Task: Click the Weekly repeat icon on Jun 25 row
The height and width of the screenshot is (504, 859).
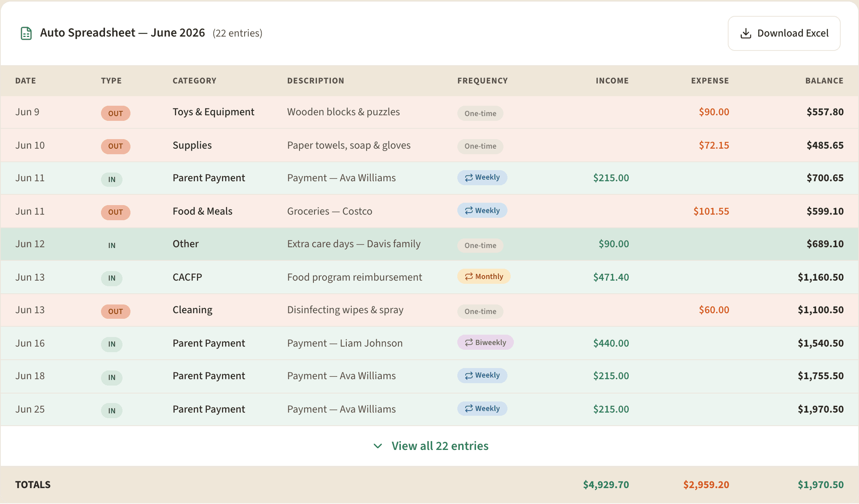Action: (x=469, y=409)
